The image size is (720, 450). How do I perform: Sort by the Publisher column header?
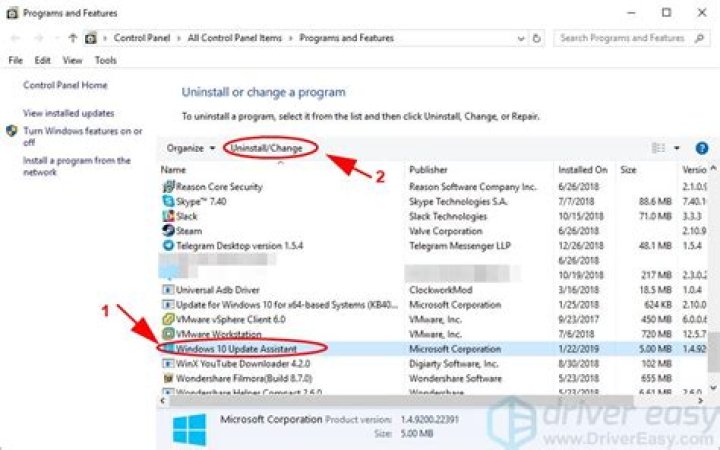(x=428, y=169)
